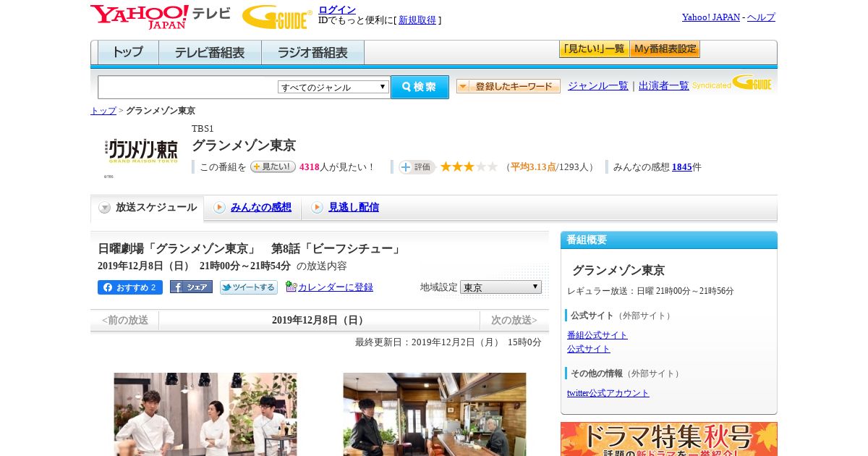This screenshot has height=456, width=868.
Task: Click inside the search text field
Action: pyautogui.click(x=187, y=87)
